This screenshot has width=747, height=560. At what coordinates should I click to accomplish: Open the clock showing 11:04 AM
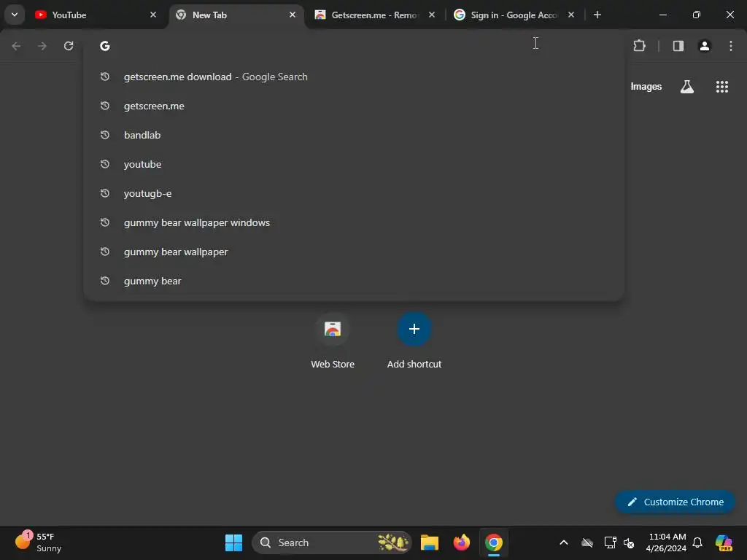tap(666, 542)
